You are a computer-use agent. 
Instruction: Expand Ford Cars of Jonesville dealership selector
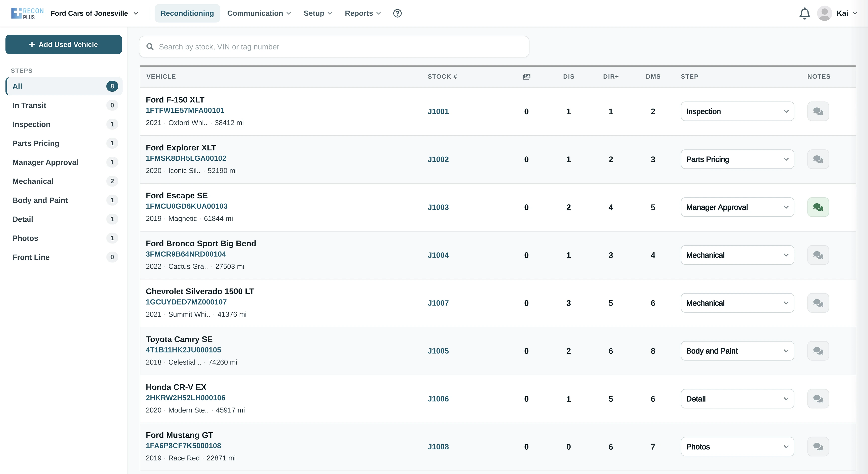tap(94, 13)
